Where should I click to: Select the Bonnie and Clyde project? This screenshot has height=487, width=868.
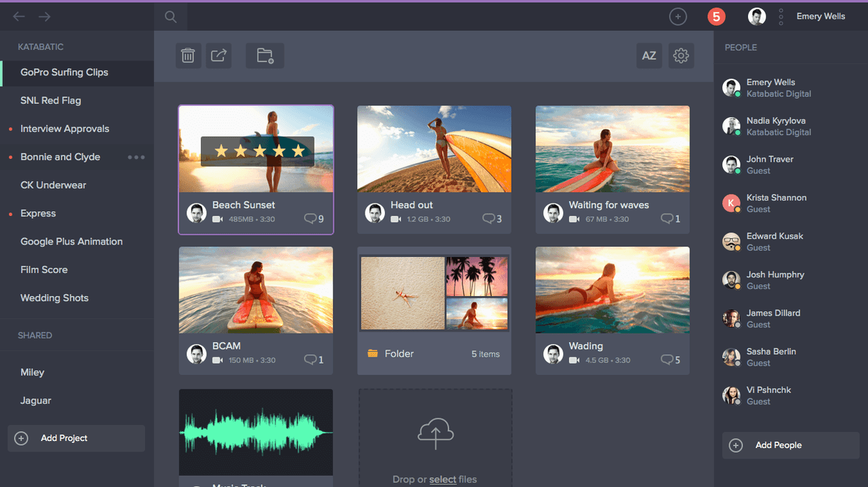60,157
